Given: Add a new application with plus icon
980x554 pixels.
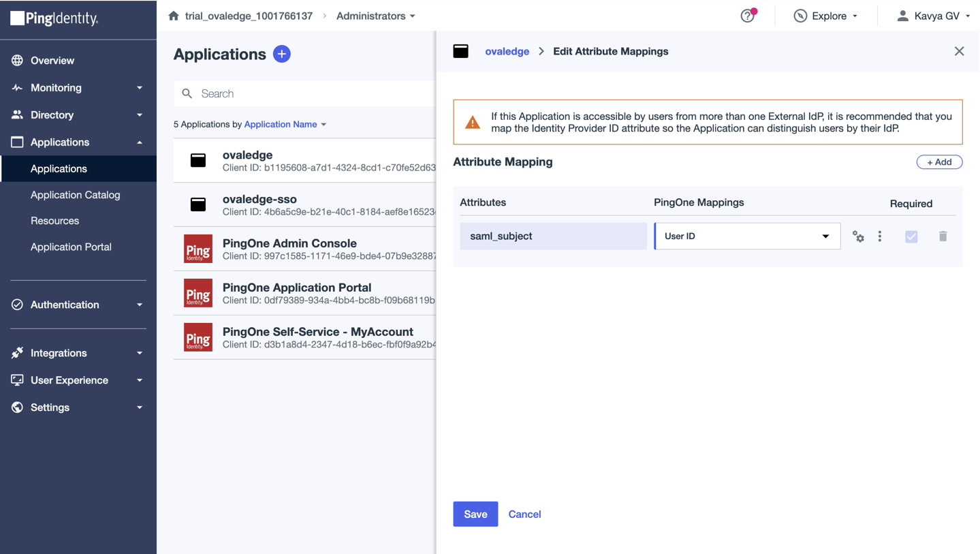Looking at the screenshot, I should pos(282,54).
